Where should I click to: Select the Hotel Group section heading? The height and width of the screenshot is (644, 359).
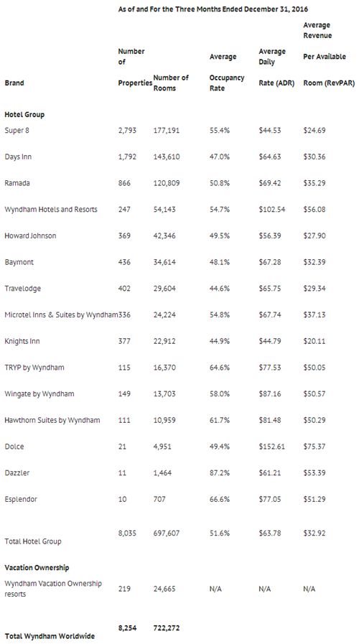pyautogui.click(x=24, y=115)
